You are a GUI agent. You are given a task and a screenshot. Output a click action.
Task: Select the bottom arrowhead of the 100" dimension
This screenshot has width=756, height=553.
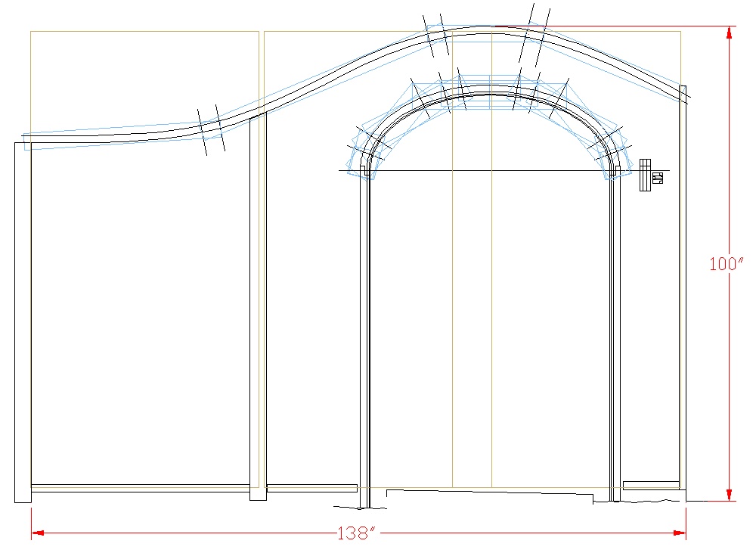[x=730, y=495]
